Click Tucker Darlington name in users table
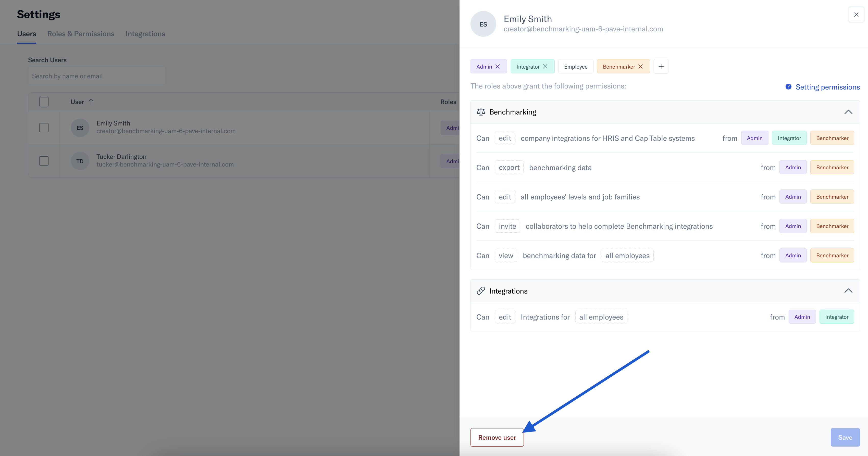 [121, 157]
